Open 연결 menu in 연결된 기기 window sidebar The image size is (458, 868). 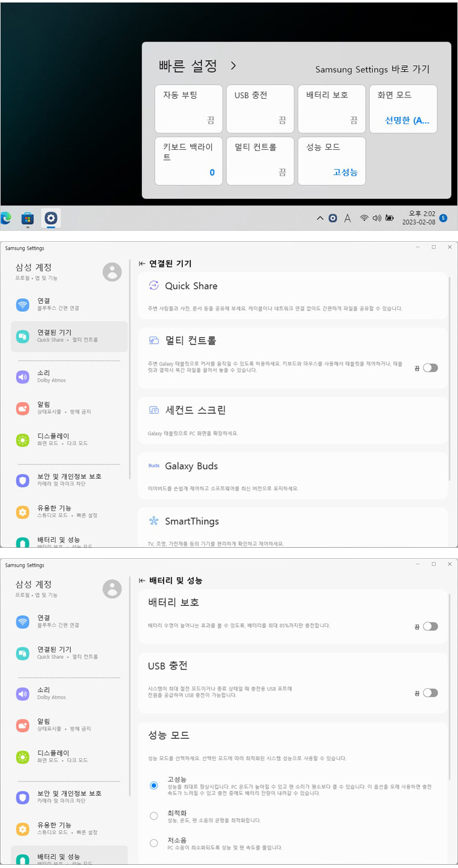coord(69,305)
